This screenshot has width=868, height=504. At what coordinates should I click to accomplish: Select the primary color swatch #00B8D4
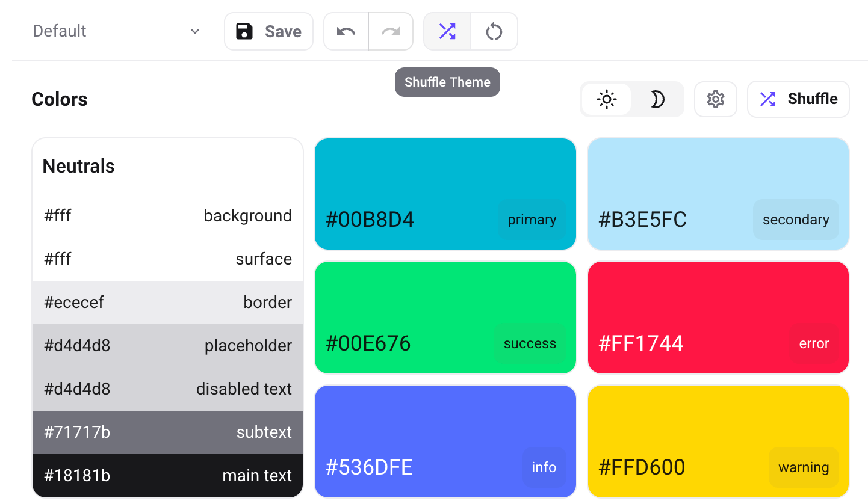coord(445,194)
